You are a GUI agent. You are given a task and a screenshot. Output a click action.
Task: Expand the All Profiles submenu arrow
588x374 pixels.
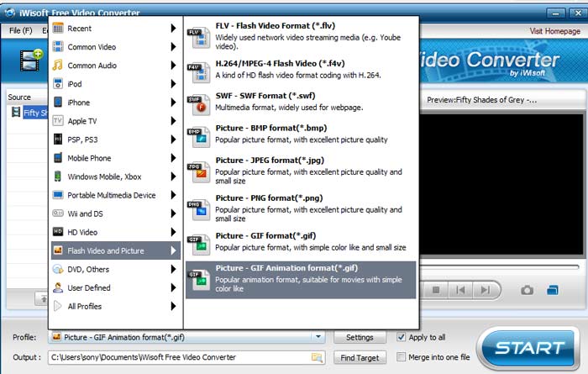(173, 306)
